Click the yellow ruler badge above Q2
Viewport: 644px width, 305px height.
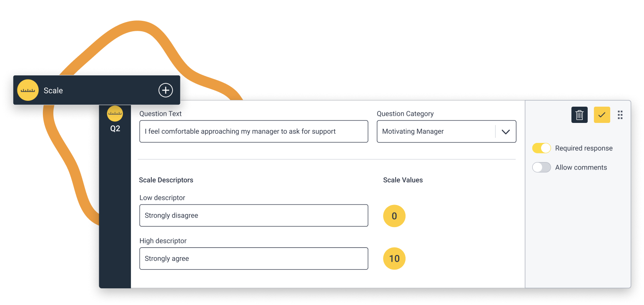tap(115, 113)
